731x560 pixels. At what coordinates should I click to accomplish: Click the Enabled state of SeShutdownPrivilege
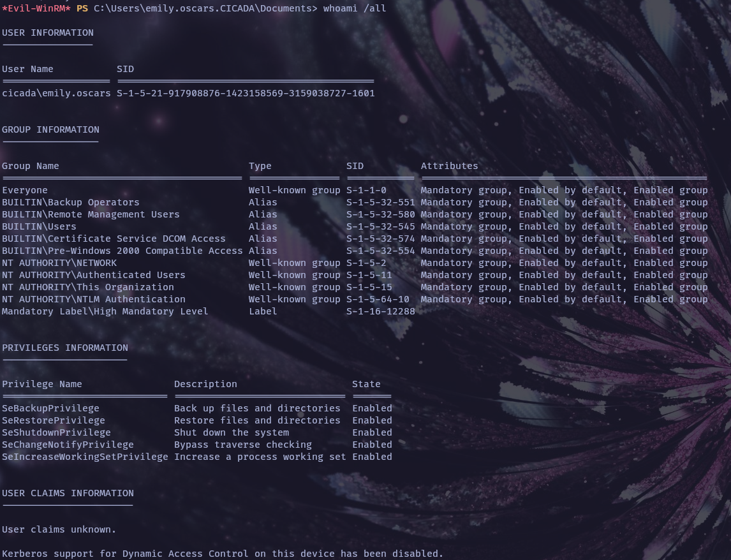pos(372,432)
